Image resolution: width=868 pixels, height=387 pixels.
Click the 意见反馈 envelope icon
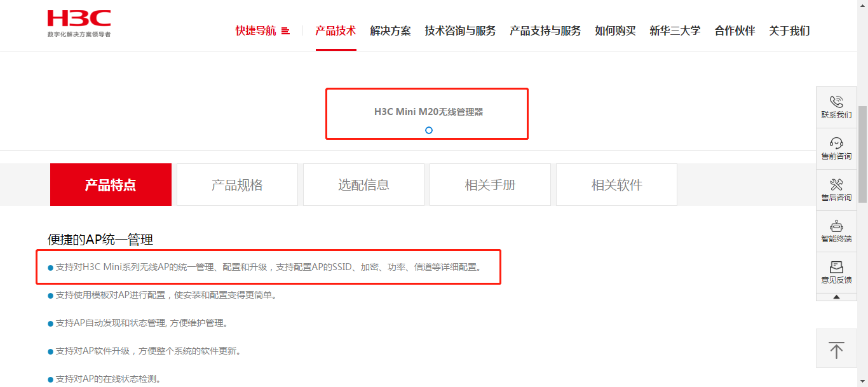tap(836, 267)
